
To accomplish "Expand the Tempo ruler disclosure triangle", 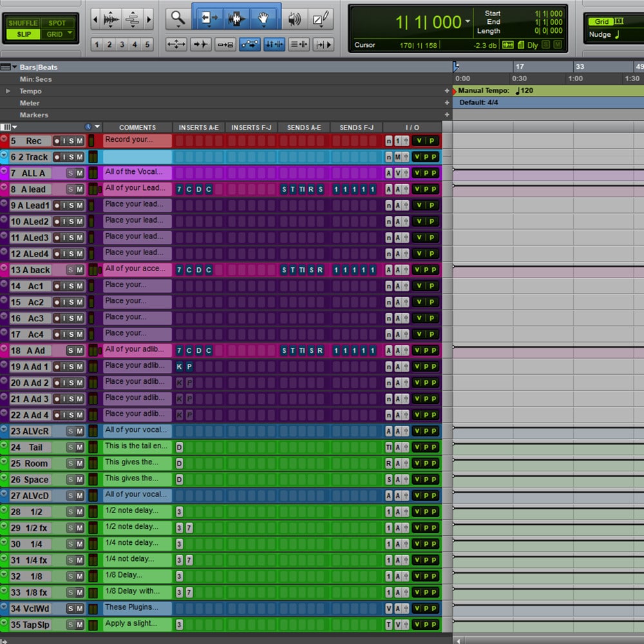I will [8, 91].
